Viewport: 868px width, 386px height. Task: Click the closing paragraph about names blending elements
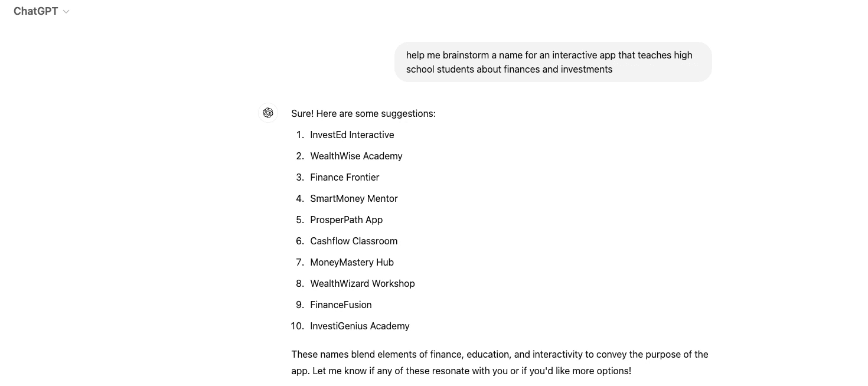tap(500, 362)
